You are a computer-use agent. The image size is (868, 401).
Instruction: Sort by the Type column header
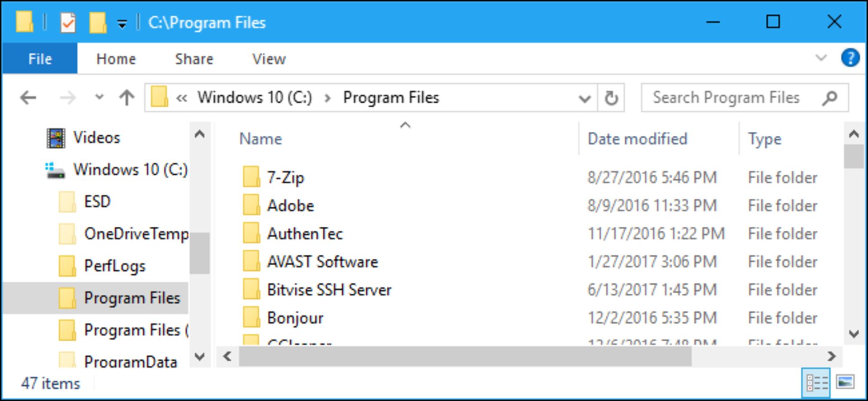coord(764,139)
